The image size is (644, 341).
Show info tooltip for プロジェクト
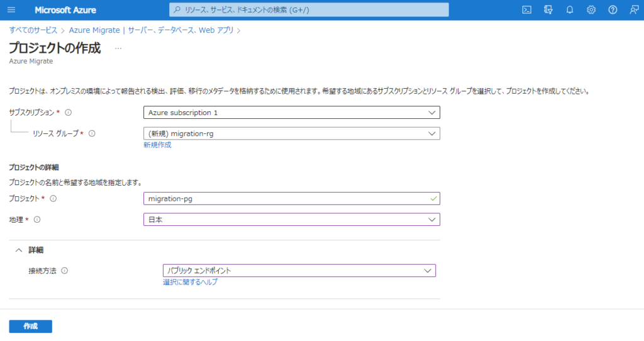53,198
